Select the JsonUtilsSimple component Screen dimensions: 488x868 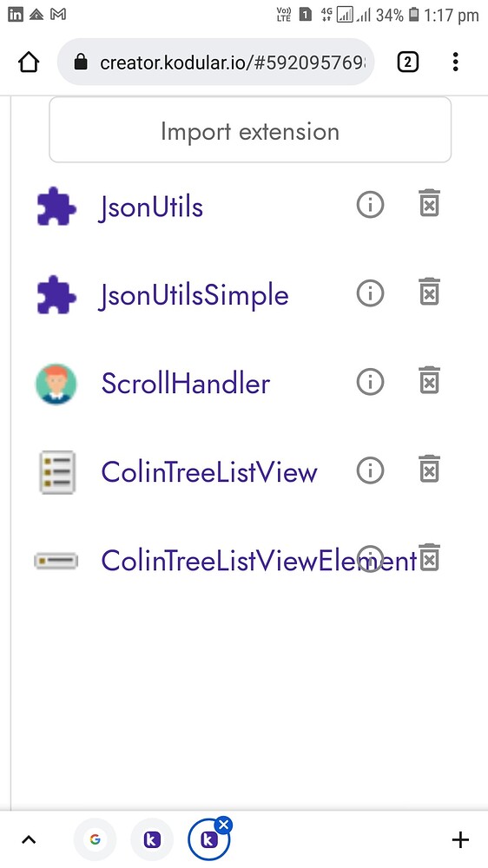(194, 296)
